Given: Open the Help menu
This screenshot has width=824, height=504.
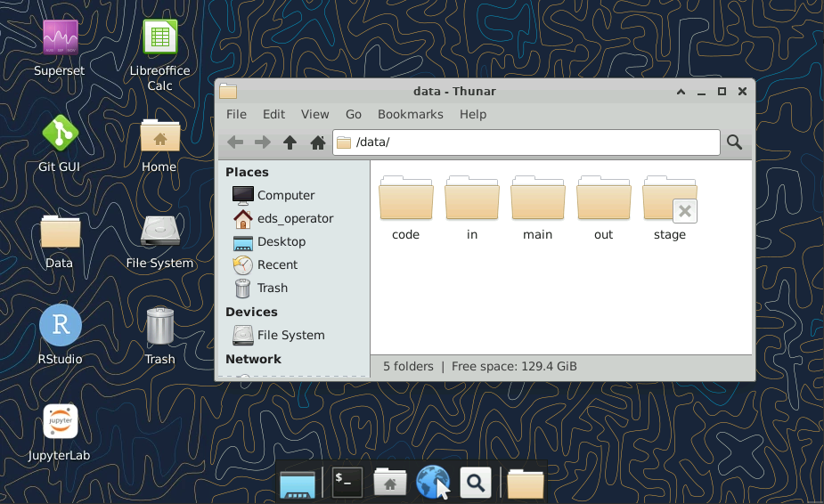Looking at the screenshot, I should tap(473, 114).
